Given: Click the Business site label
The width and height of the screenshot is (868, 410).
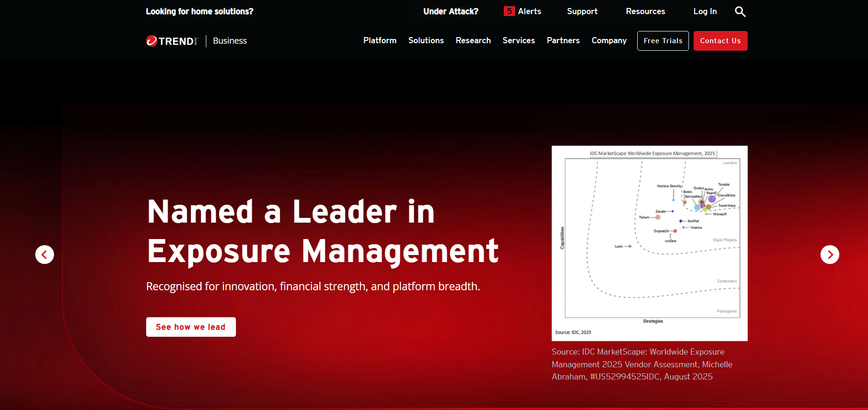Looking at the screenshot, I should click(x=230, y=41).
